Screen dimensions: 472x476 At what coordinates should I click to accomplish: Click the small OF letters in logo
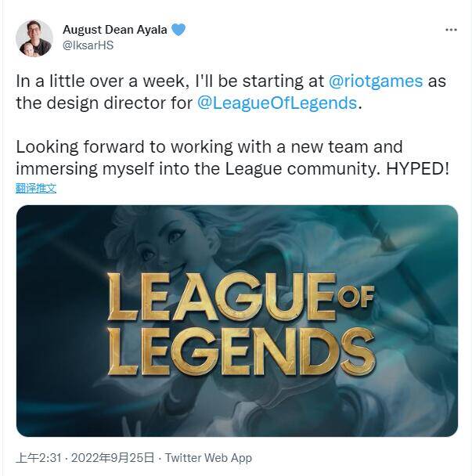point(355,297)
